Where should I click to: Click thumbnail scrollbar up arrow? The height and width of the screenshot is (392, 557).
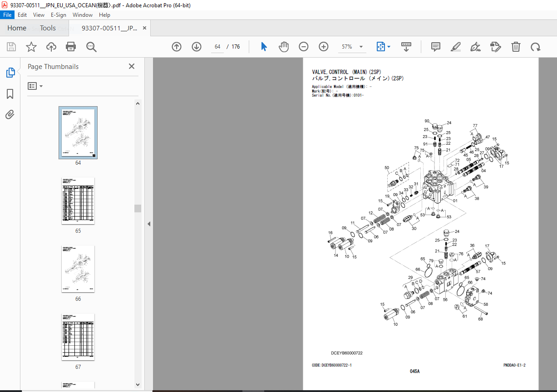[x=138, y=103]
